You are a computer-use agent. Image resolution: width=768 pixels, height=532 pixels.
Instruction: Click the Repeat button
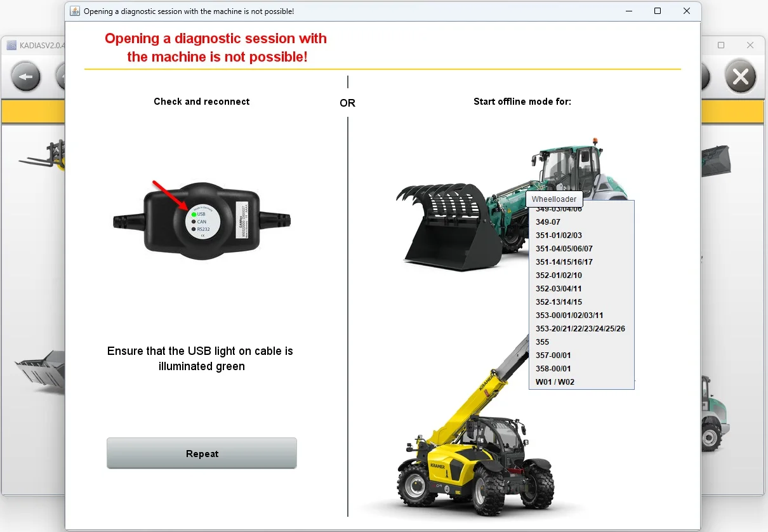click(x=202, y=453)
